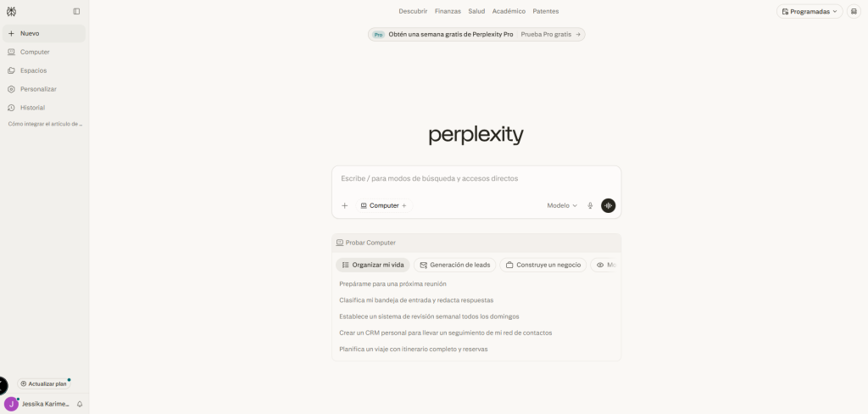Screen dimensions: 868x414
Task: Start microphone dictation
Action: pos(590,205)
